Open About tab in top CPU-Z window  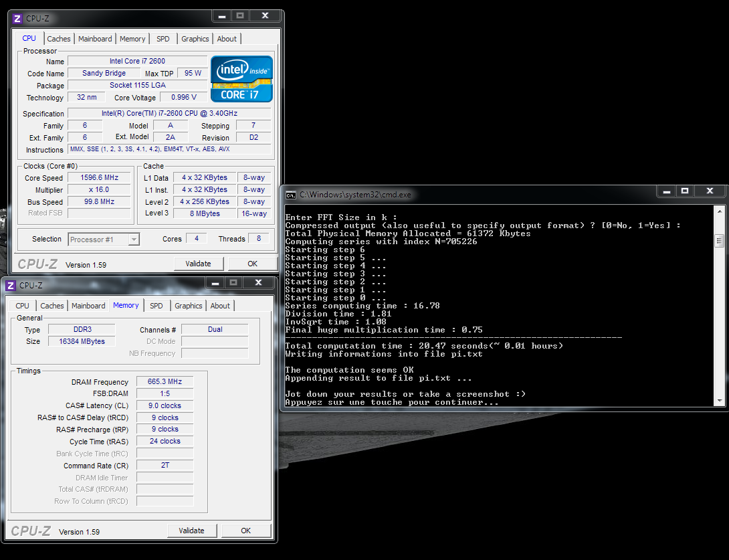click(x=227, y=39)
